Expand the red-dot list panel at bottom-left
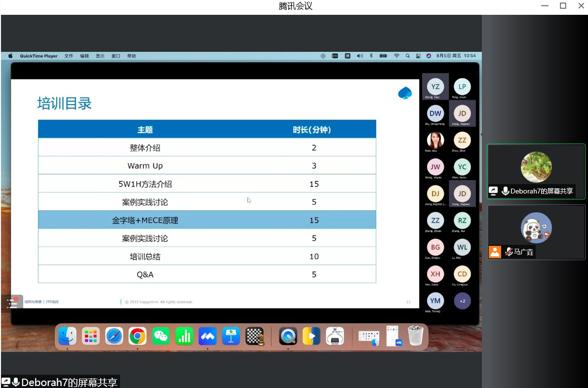Viewport: 588px width, 388px height. 12,303
